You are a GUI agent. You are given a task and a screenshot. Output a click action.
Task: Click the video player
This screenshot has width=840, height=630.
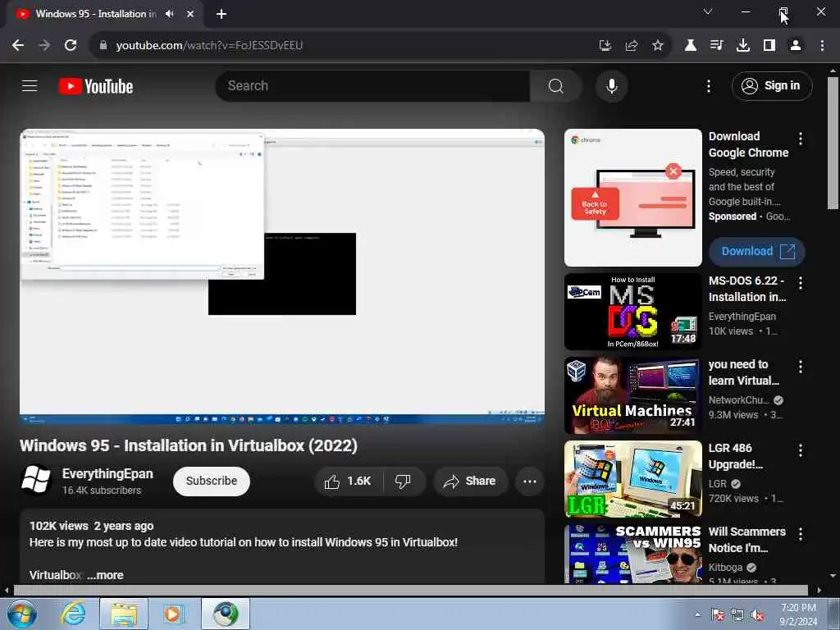coord(282,276)
